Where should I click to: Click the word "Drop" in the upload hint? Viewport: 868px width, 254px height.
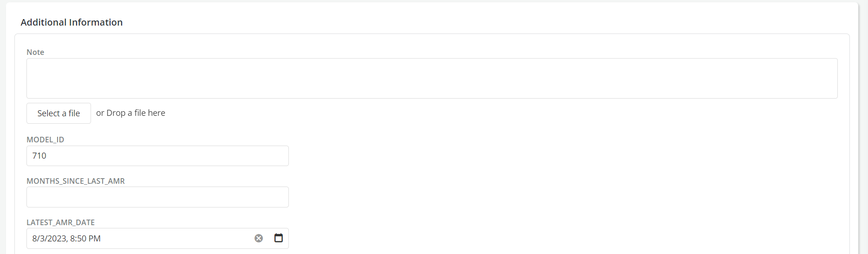(116, 113)
